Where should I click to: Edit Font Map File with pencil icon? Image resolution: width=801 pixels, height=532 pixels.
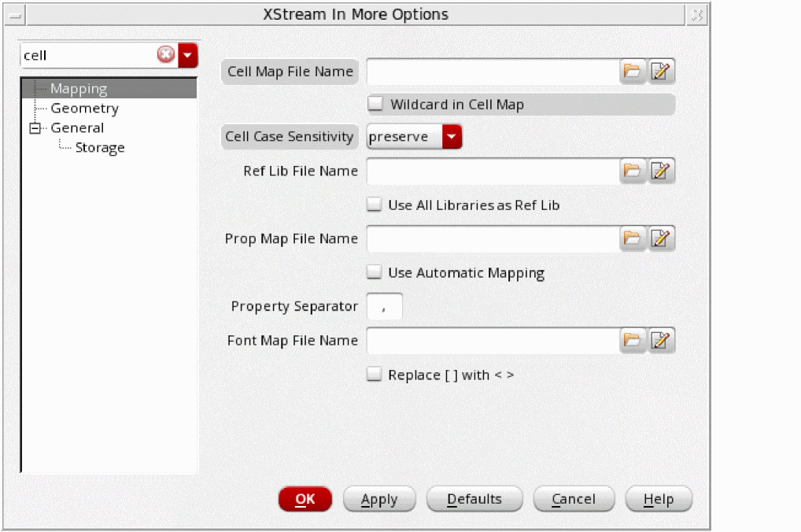pyautogui.click(x=660, y=340)
